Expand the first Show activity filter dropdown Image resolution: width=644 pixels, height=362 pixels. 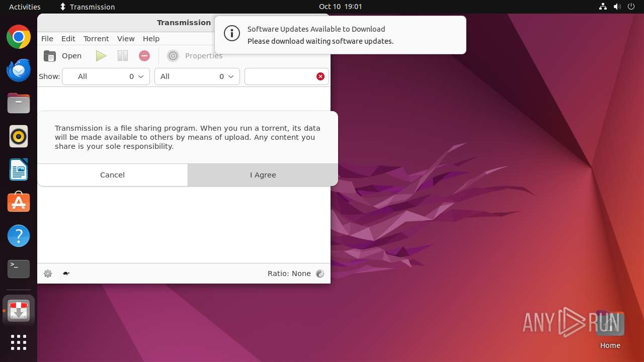click(x=106, y=76)
